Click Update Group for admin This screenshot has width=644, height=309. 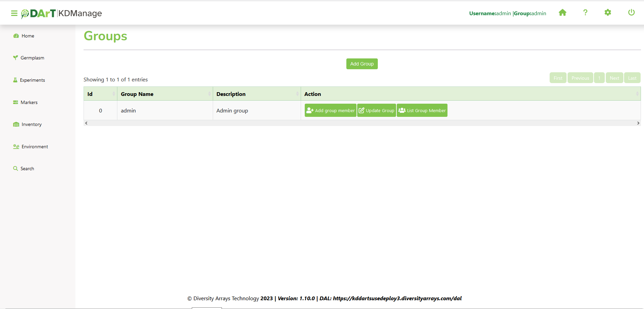click(x=376, y=110)
